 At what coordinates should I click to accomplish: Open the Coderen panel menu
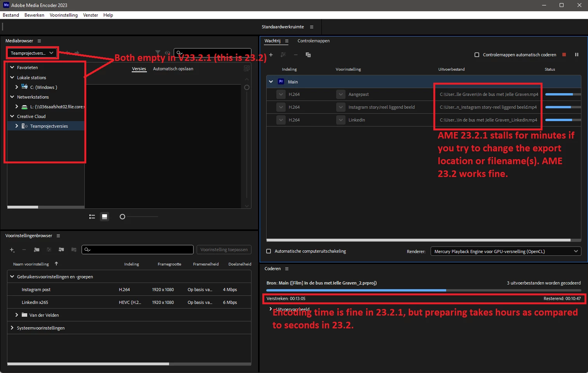coord(287,269)
